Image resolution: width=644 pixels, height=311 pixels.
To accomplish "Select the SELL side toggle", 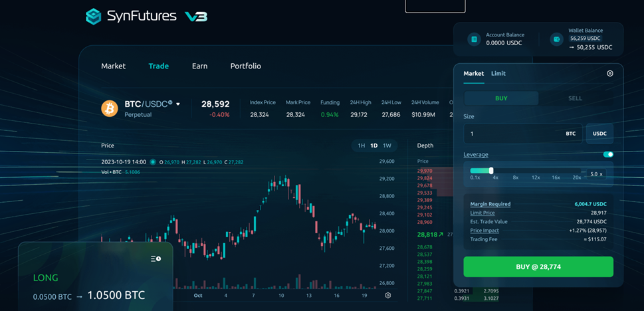I will click(576, 98).
